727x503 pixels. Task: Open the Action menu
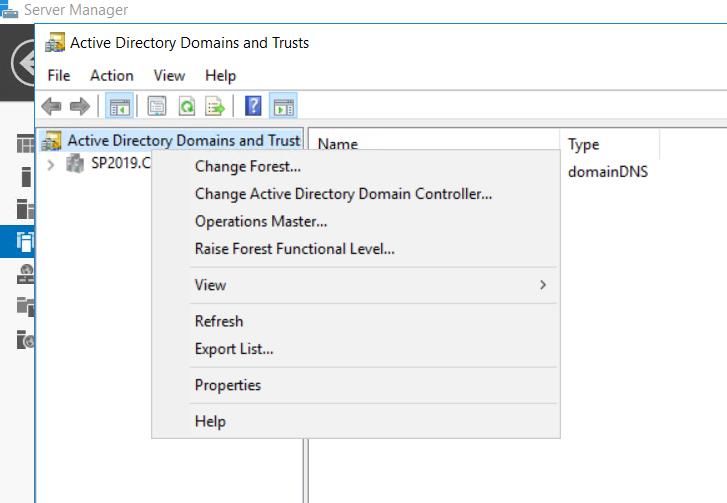pos(112,75)
